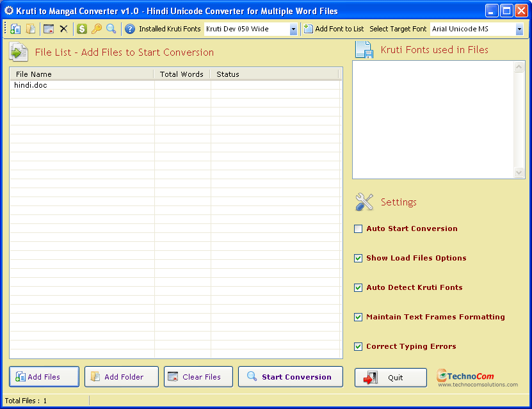Select hindi.doc in file list
The width and height of the screenshot is (532, 409).
tap(31, 85)
